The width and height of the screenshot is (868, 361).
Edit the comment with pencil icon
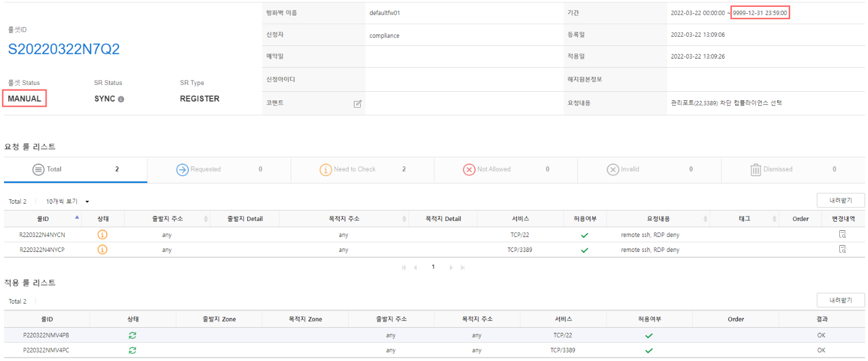(357, 104)
